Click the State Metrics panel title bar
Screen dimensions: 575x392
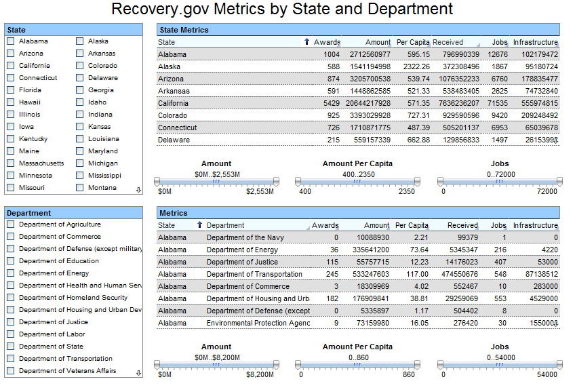tap(358, 30)
